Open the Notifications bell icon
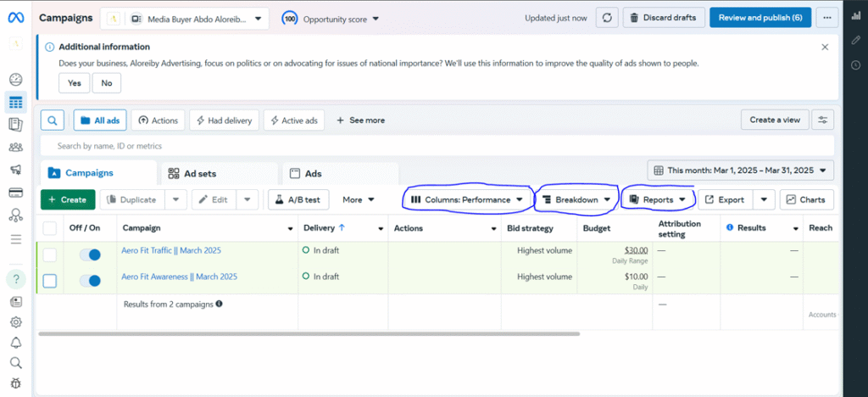 (x=16, y=343)
